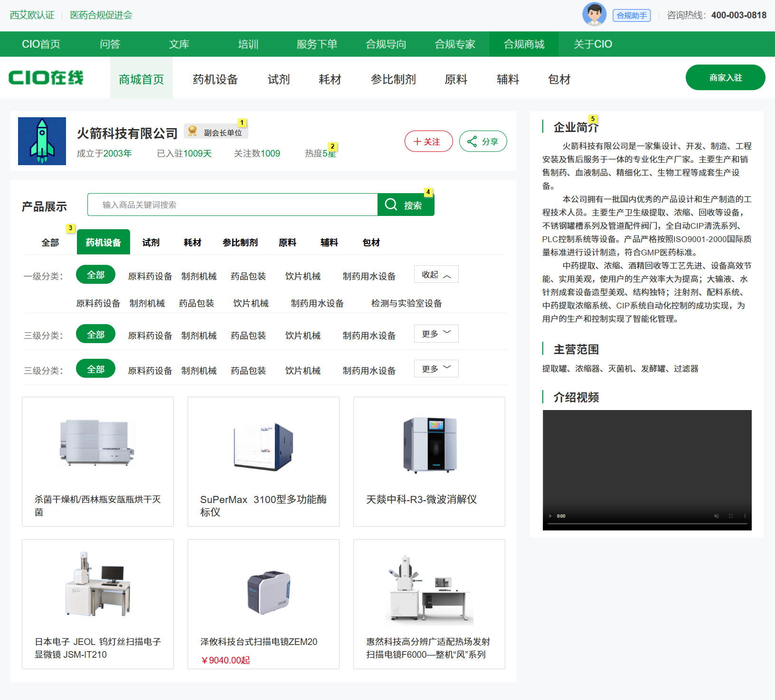Click the fullscreen icon on the intro video
Screen dimensions: 775x700
click(x=731, y=516)
